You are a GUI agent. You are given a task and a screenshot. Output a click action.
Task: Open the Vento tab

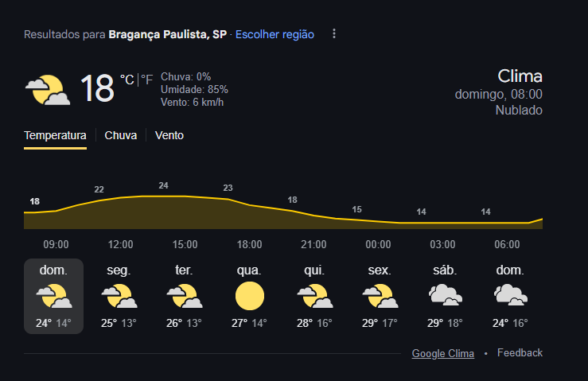(x=169, y=135)
